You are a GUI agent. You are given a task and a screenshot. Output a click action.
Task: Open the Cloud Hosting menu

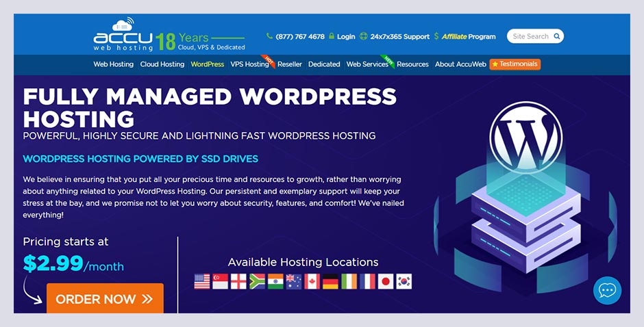click(x=162, y=64)
